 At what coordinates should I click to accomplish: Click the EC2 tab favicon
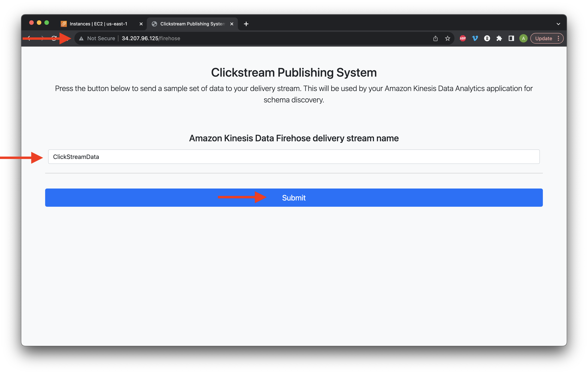[64, 24]
